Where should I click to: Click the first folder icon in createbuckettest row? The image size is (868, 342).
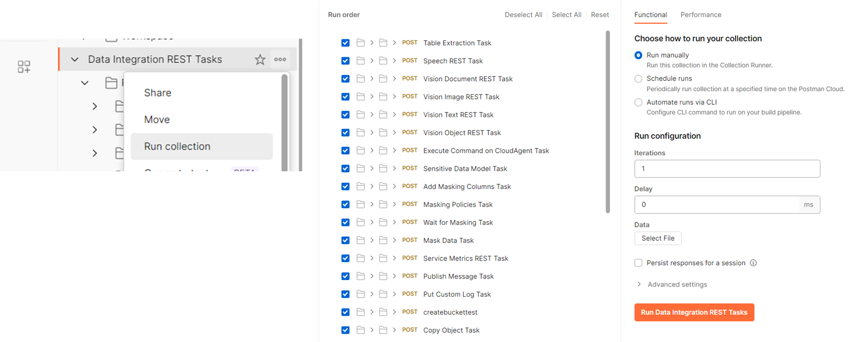pos(361,312)
